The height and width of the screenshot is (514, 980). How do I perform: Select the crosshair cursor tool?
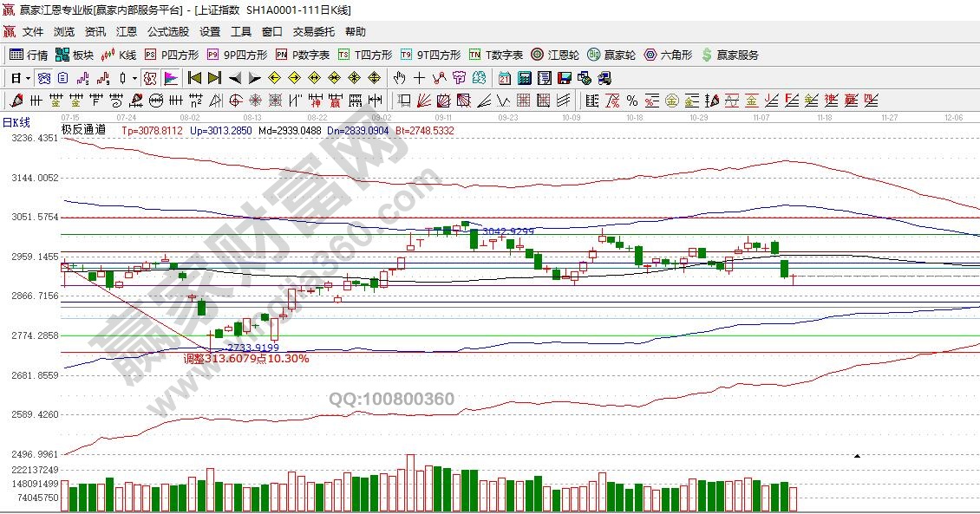pyautogui.click(x=420, y=78)
